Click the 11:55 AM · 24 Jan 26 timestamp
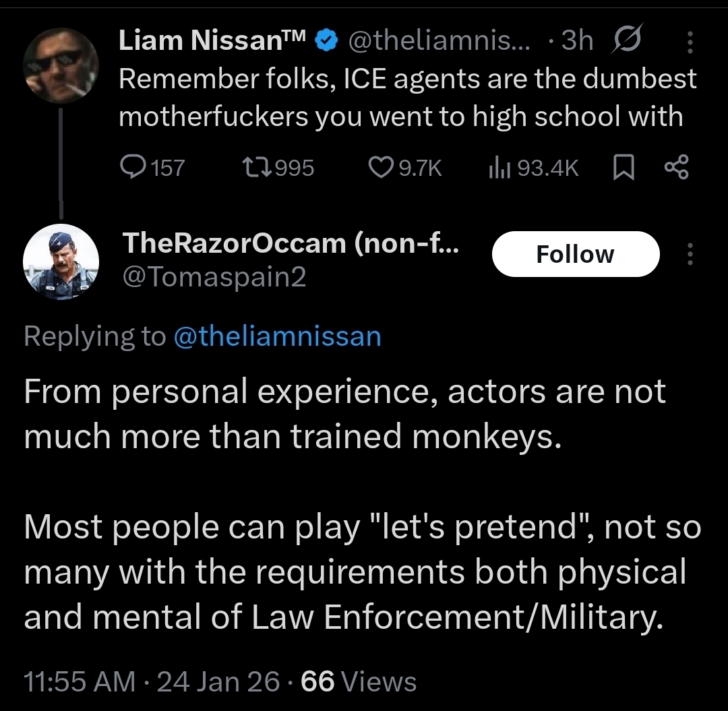 [151, 681]
